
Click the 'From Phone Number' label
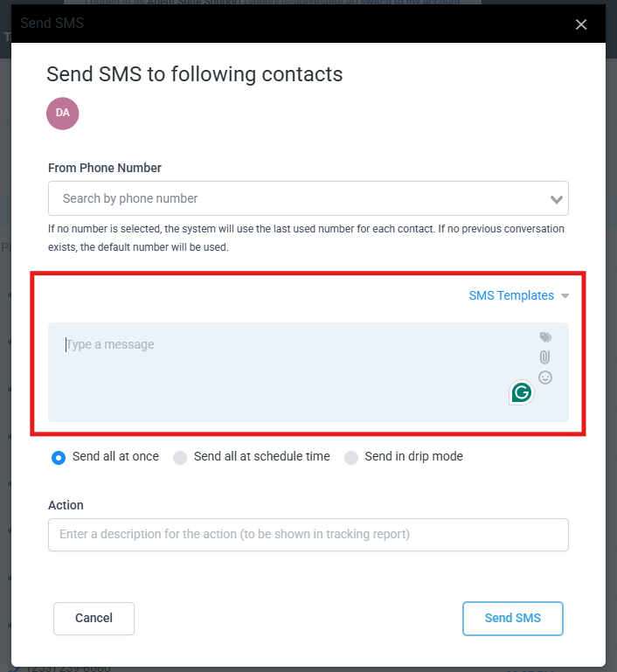pyautogui.click(x=105, y=168)
